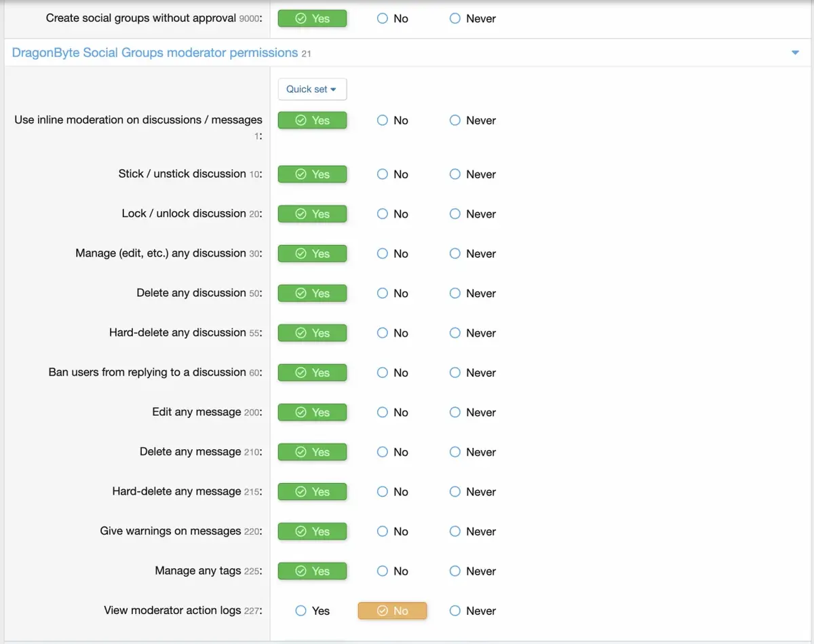
Task: Set Use inline moderation to Never
Action: pyautogui.click(x=455, y=121)
